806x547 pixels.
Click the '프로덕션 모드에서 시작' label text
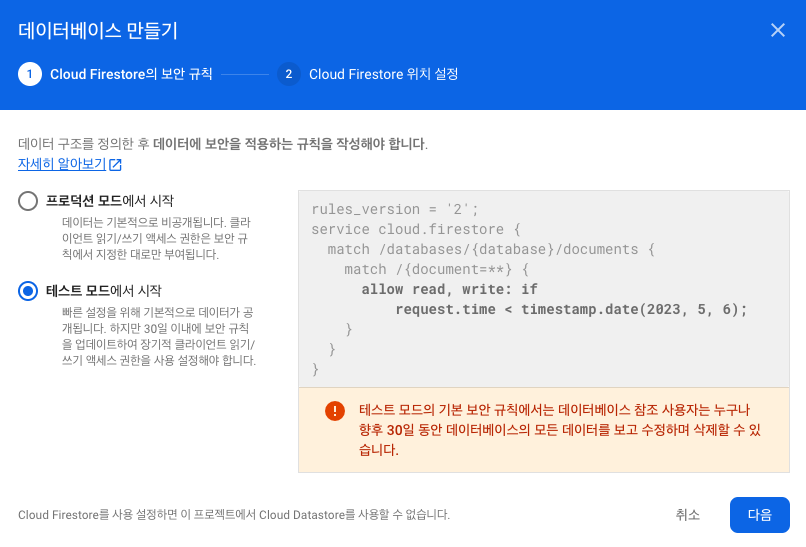[x=110, y=200]
